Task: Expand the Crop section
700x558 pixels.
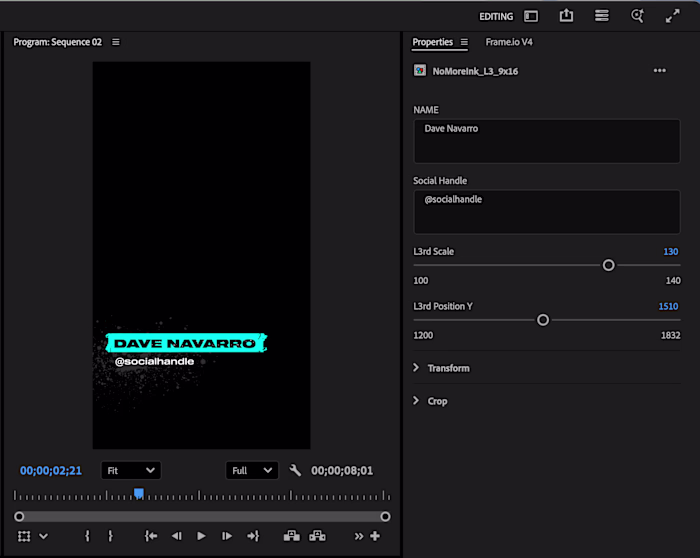Action: 416,400
